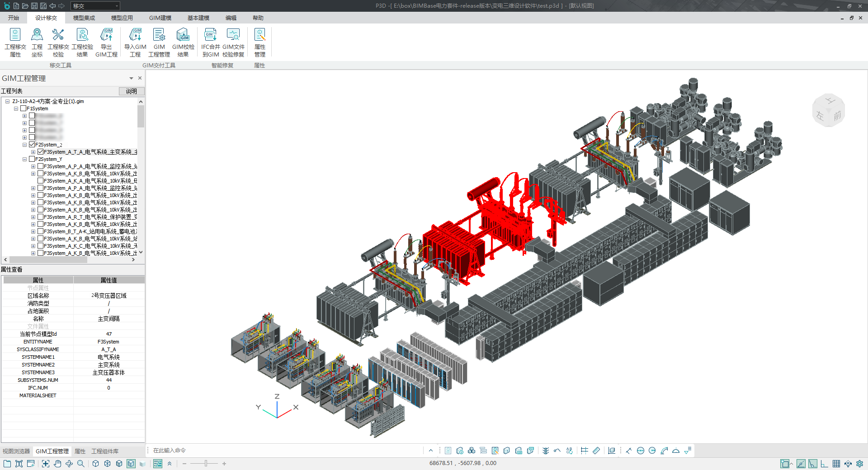The height and width of the screenshot is (470, 868).
Task: Switch to the 模型集成 ribbon tab
Action: click(84, 18)
